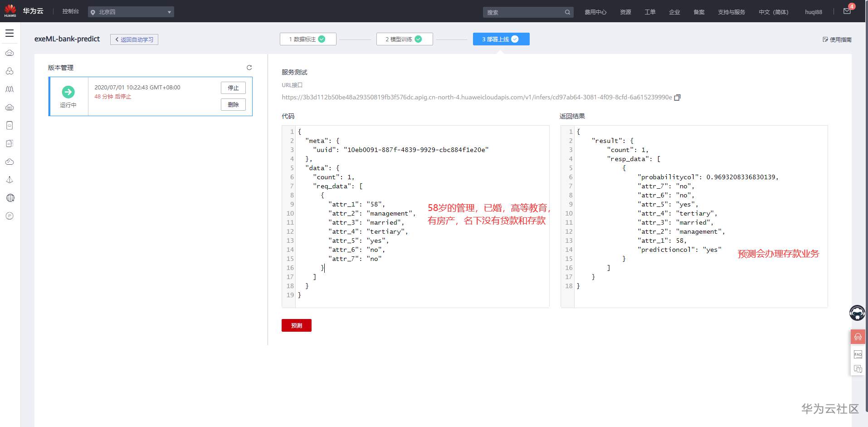Click the 运行中 status label

[x=68, y=105]
